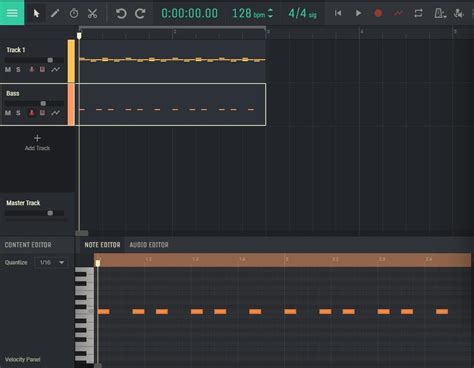Image resolution: width=474 pixels, height=368 pixels.
Task: Select the first orange note
Action: tap(104, 312)
